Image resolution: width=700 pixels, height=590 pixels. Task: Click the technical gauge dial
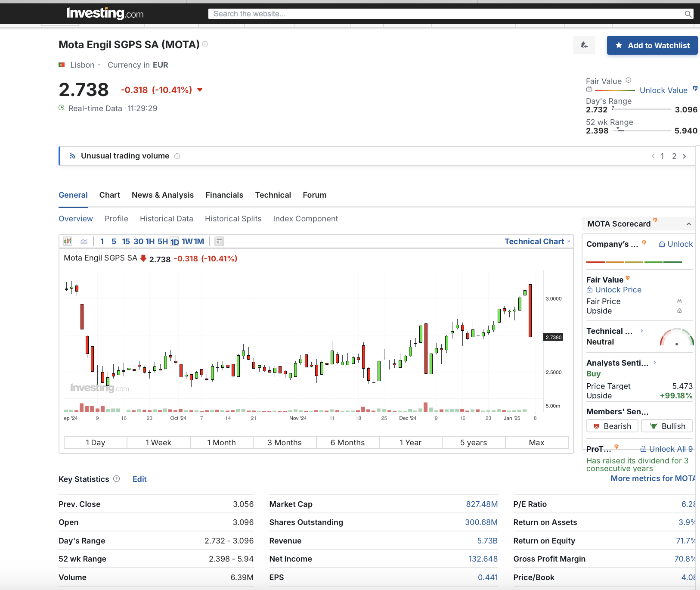click(x=677, y=337)
